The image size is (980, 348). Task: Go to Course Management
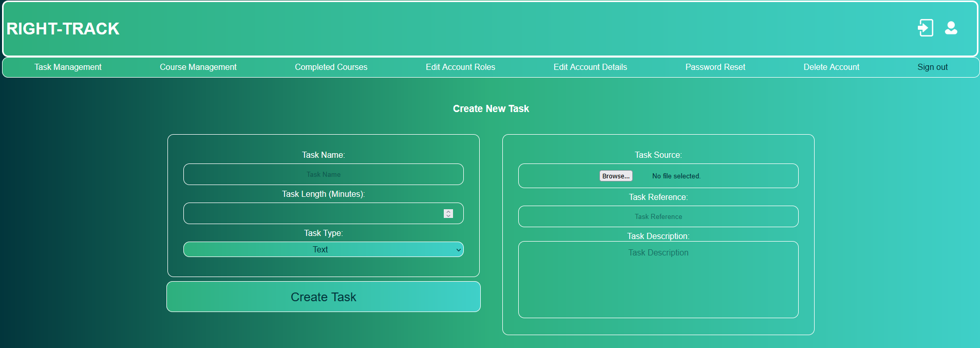coord(198,67)
